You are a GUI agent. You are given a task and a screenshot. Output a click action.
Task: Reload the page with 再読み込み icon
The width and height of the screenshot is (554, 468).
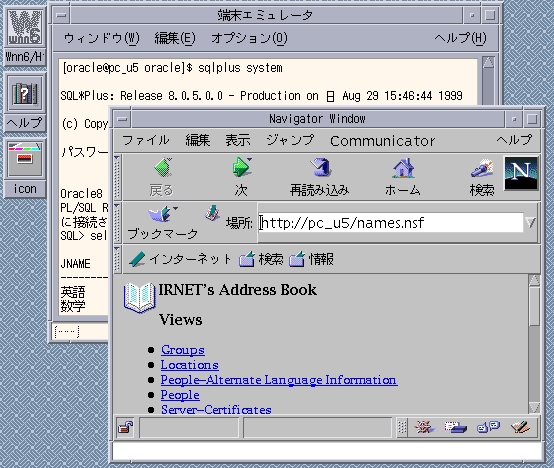[320, 167]
